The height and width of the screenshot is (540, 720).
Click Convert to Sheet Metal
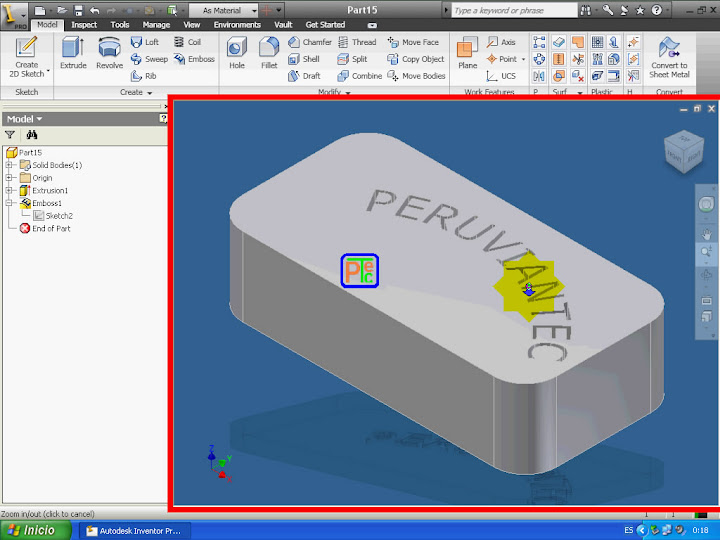pyautogui.click(x=669, y=57)
